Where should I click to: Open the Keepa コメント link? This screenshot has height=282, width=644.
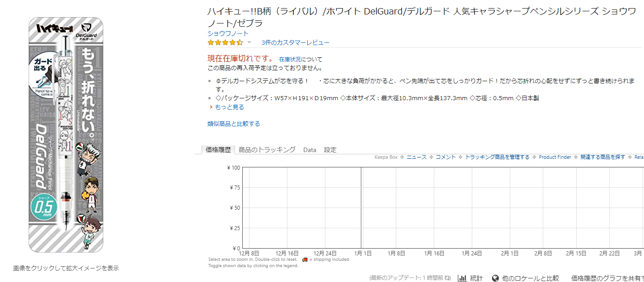446,157
